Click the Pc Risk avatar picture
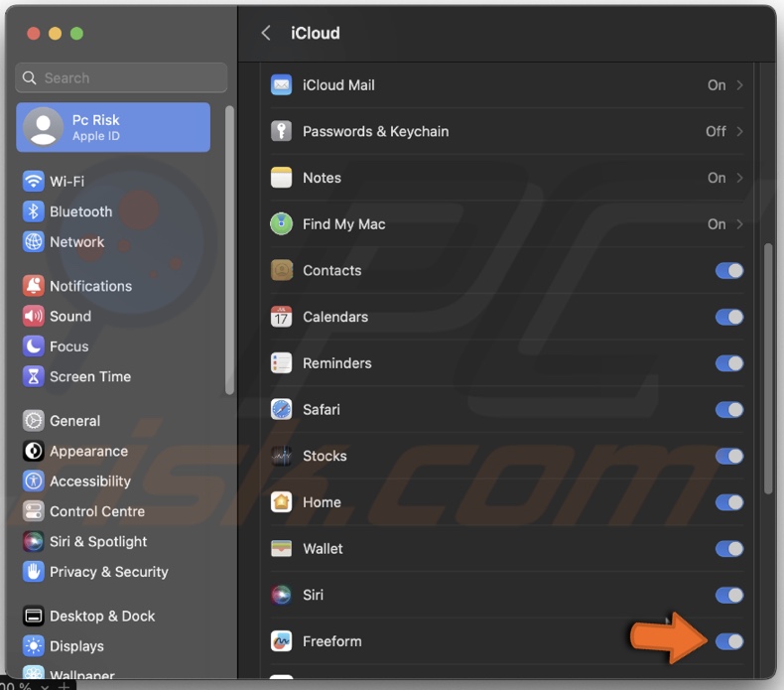Image resolution: width=784 pixels, height=690 pixels. coord(44,127)
